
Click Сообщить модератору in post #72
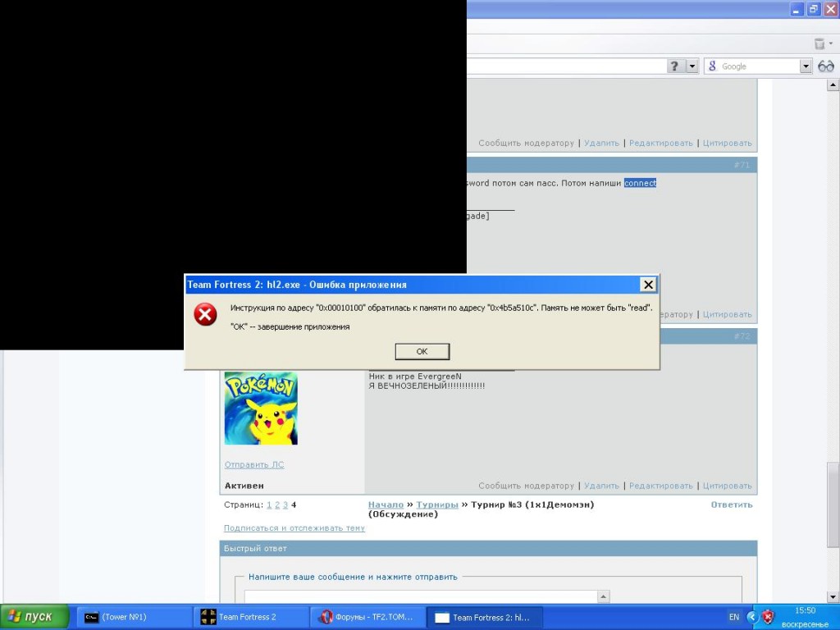point(526,486)
